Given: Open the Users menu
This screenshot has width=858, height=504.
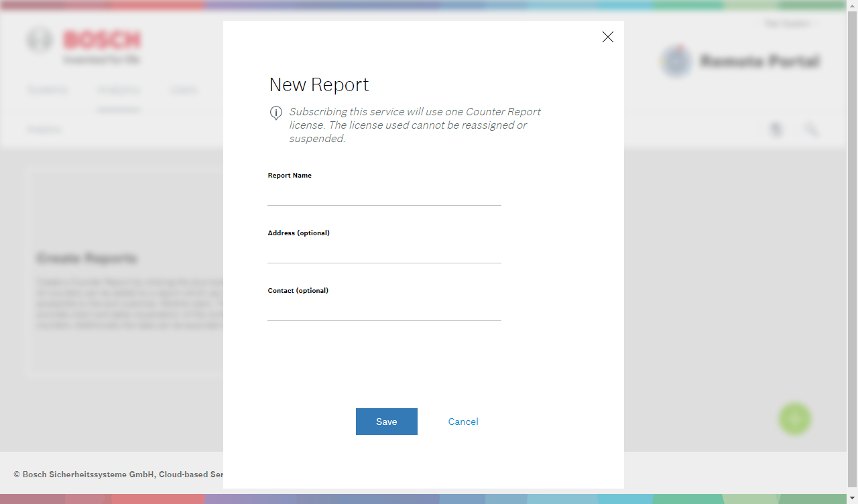Looking at the screenshot, I should point(182,89).
